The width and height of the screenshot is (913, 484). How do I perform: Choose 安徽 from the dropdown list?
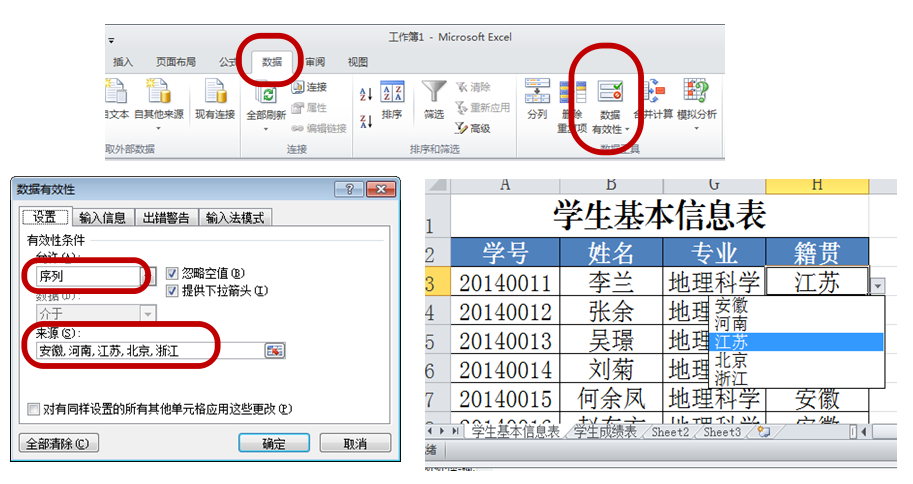(796, 305)
